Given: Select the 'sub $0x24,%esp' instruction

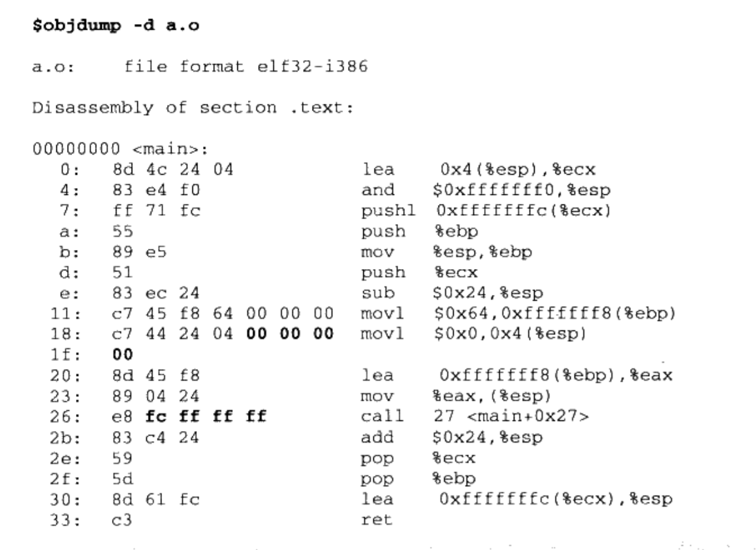Looking at the screenshot, I should pyautogui.click(x=452, y=293).
